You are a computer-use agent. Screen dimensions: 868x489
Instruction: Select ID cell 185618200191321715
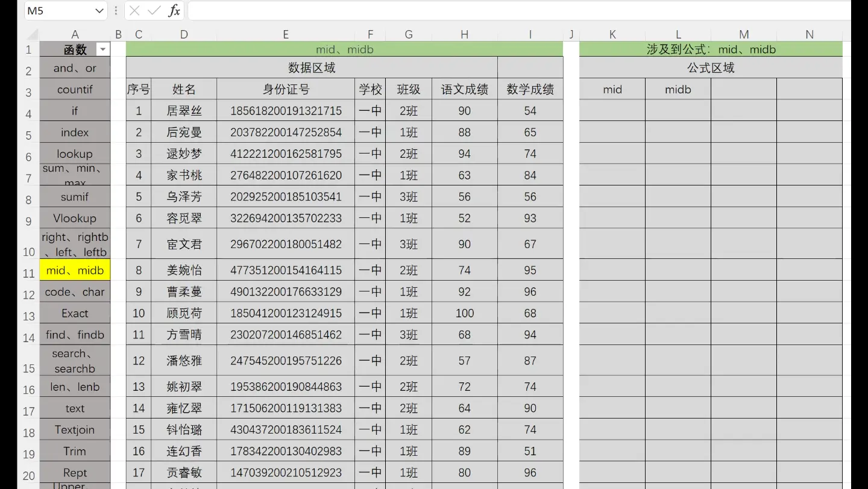(286, 111)
